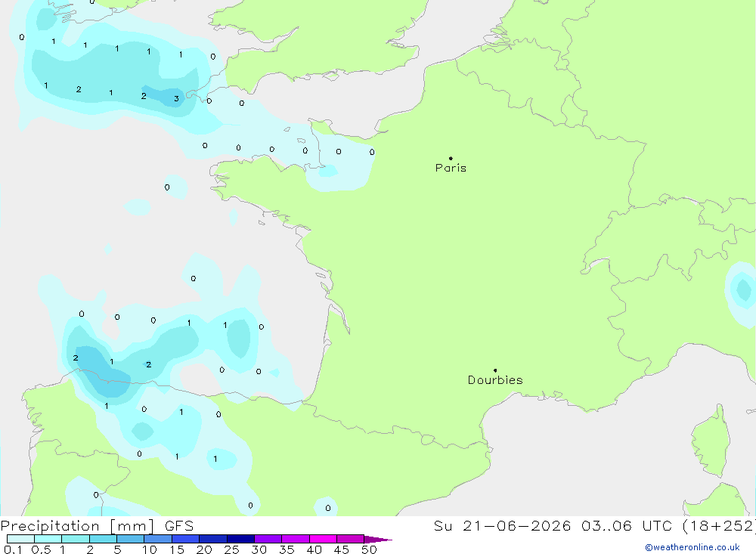
Task: Click the '40' legend scale label
Action: (x=314, y=549)
